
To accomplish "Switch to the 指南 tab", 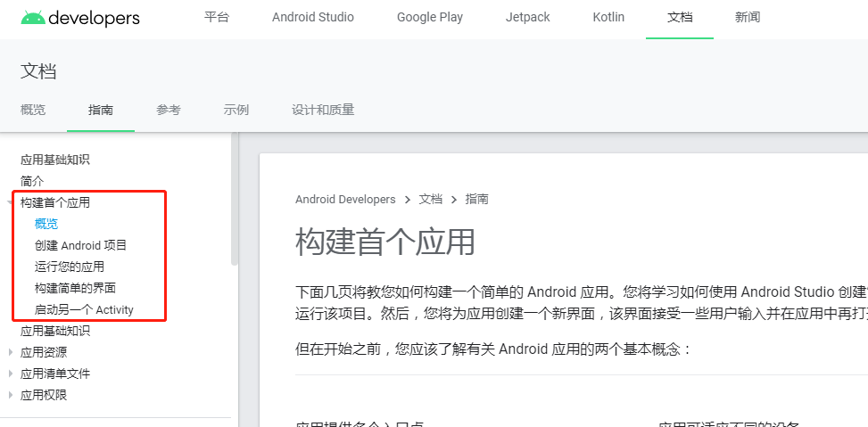I will (x=101, y=110).
